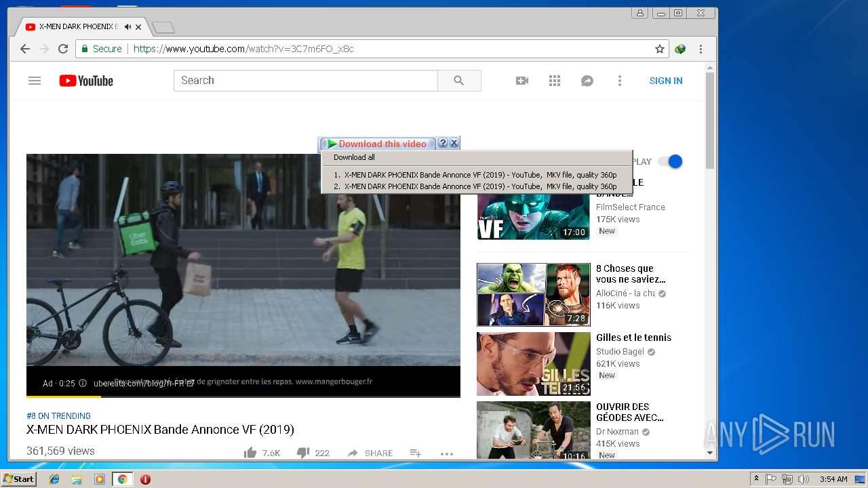Open the 8 Choses que vous ne saviez thumbnail
This screenshot has height=488, width=868.
pyautogui.click(x=534, y=295)
